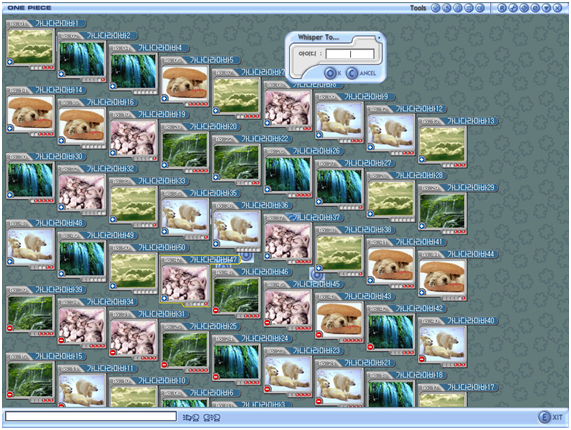Click the name label 가나다라마바15
This screenshot has width=571, height=430.
pos(59,356)
